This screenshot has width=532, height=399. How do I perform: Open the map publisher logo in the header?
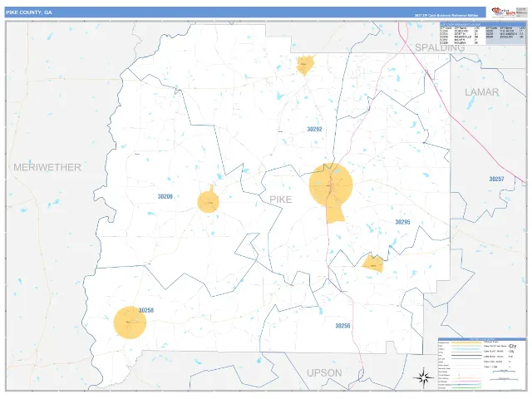(x=509, y=12)
